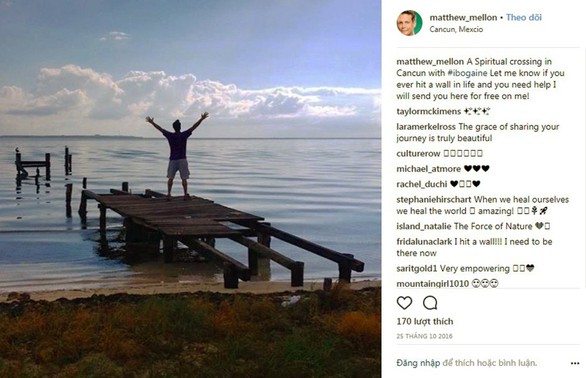Visit island_natalie commenter profile
Image resolution: width=586 pixels, height=378 pixels.
[x=424, y=226]
